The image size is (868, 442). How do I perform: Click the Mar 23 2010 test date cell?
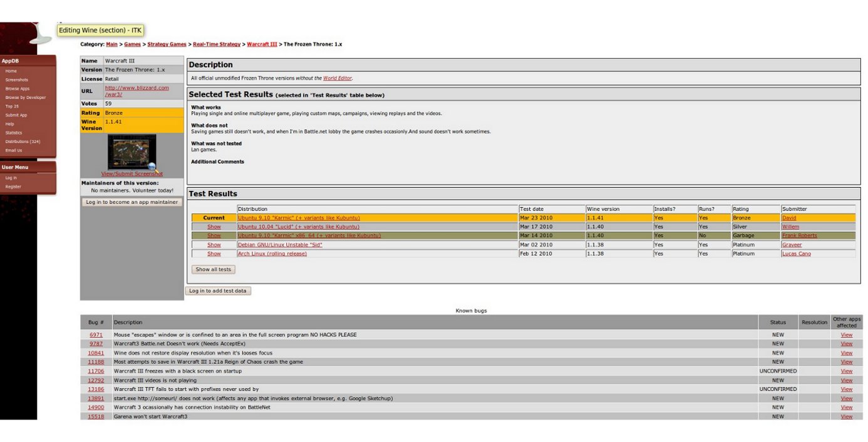[x=552, y=218]
